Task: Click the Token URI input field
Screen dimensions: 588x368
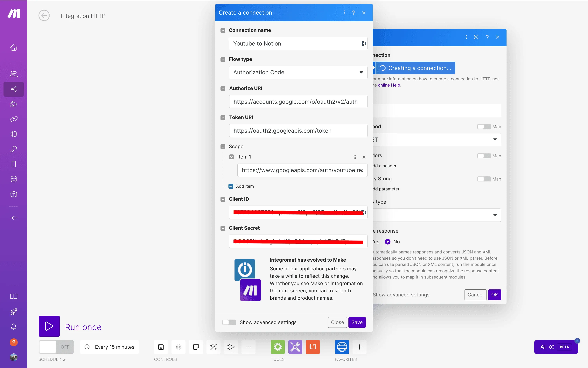Action: click(x=298, y=131)
